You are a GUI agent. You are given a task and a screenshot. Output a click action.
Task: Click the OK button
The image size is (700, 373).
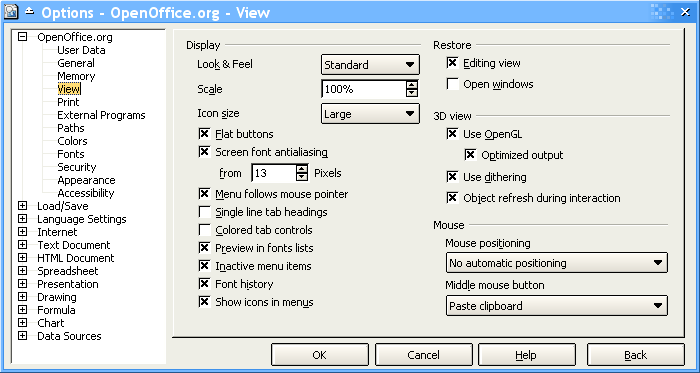(320, 355)
